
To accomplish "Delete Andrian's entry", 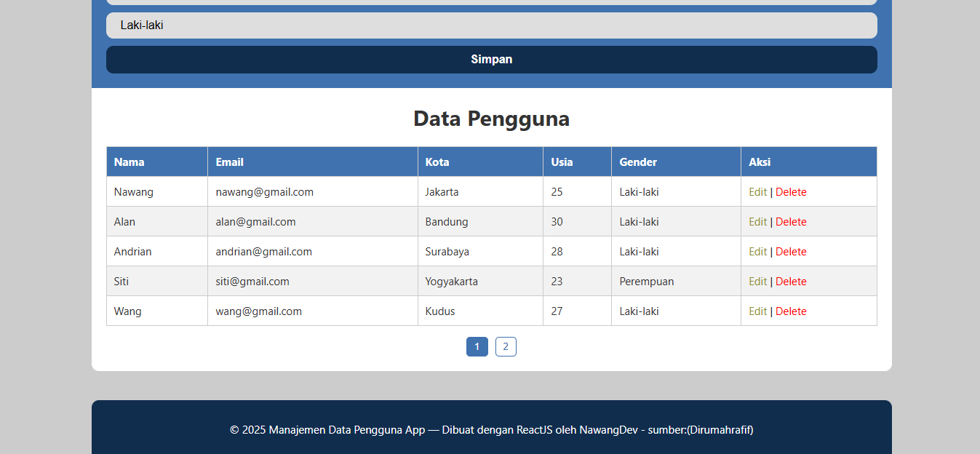I will point(791,252).
